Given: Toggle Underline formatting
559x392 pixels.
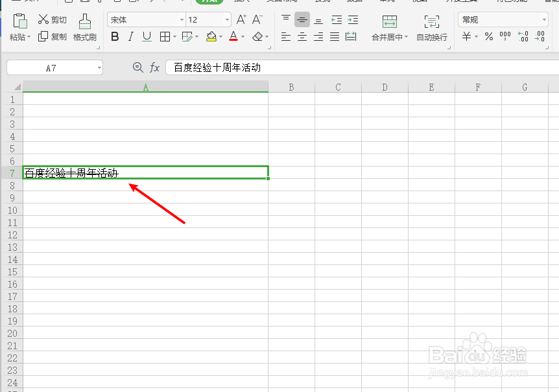Looking at the screenshot, I should [x=147, y=36].
